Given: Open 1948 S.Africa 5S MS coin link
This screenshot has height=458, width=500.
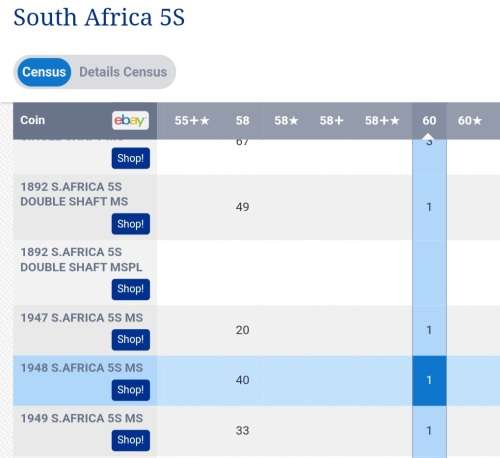Looking at the screenshot, I should [x=82, y=368].
